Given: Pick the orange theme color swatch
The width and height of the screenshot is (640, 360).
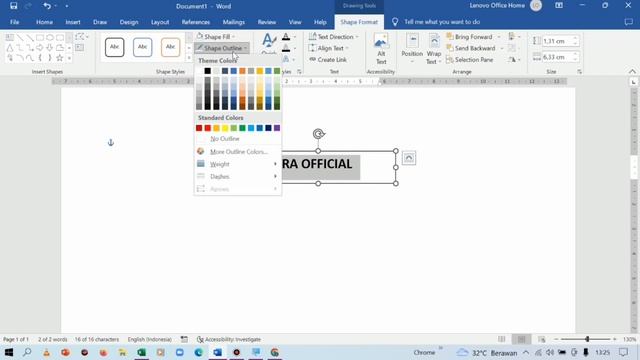Looking at the screenshot, I should tap(242, 71).
